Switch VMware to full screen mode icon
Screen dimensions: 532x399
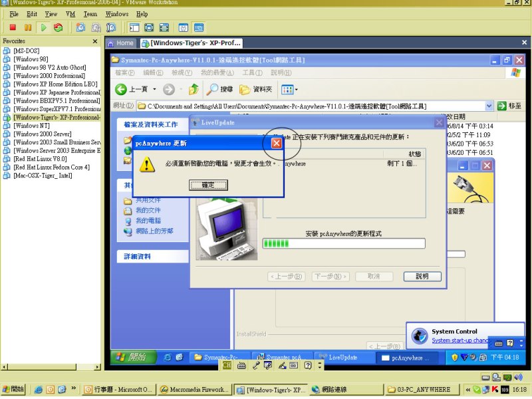[164, 27]
